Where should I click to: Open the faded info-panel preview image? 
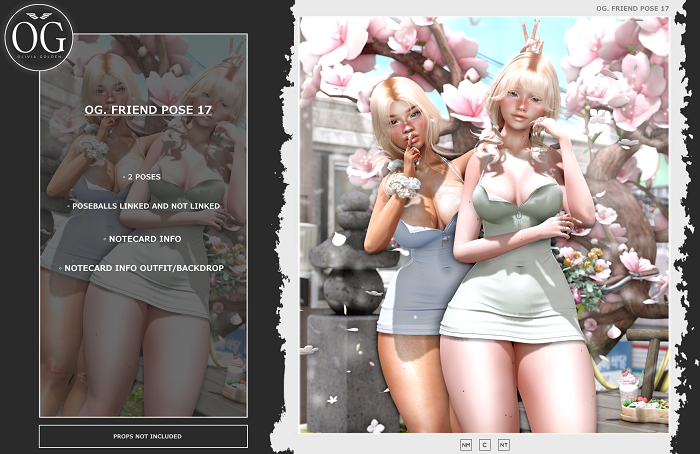(x=143, y=225)
